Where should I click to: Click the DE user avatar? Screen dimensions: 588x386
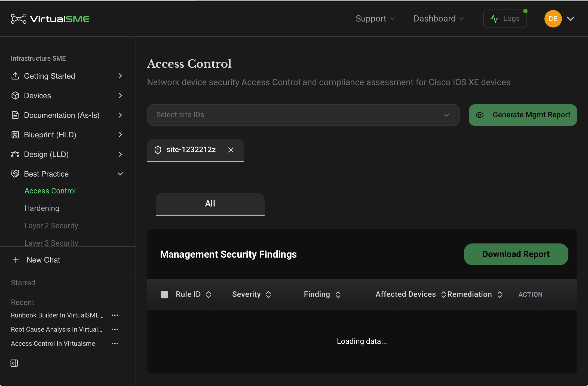tap(553, 19)
